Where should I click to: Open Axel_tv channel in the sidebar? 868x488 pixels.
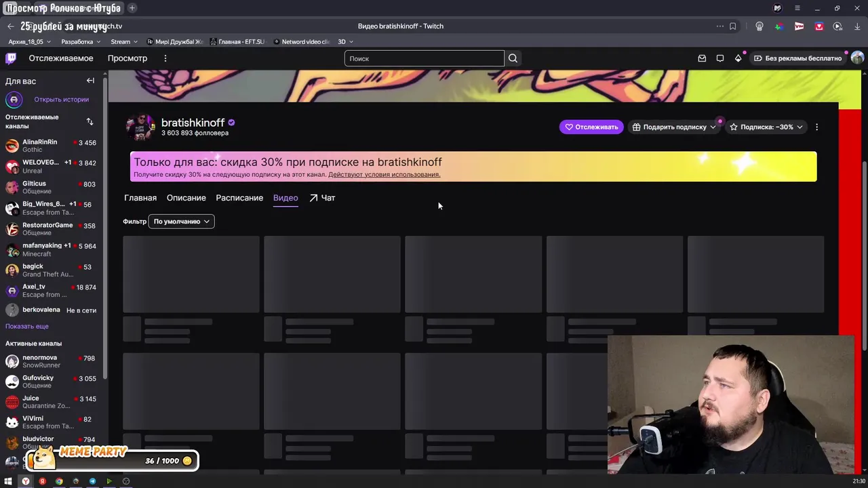[51, 291]
